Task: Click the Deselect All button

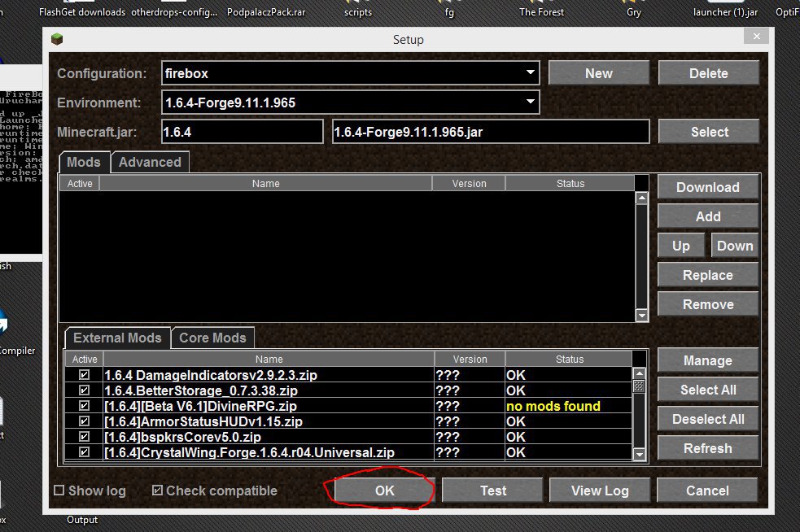Action: coord(708,419)
